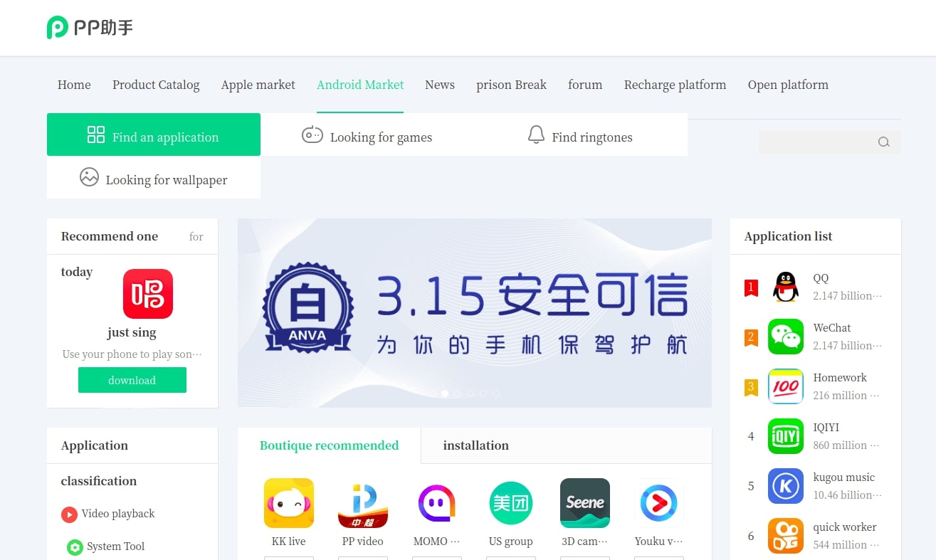This screenshot has width=936, height=560.
Task: Open the News menu
Action: coord(440,85)
